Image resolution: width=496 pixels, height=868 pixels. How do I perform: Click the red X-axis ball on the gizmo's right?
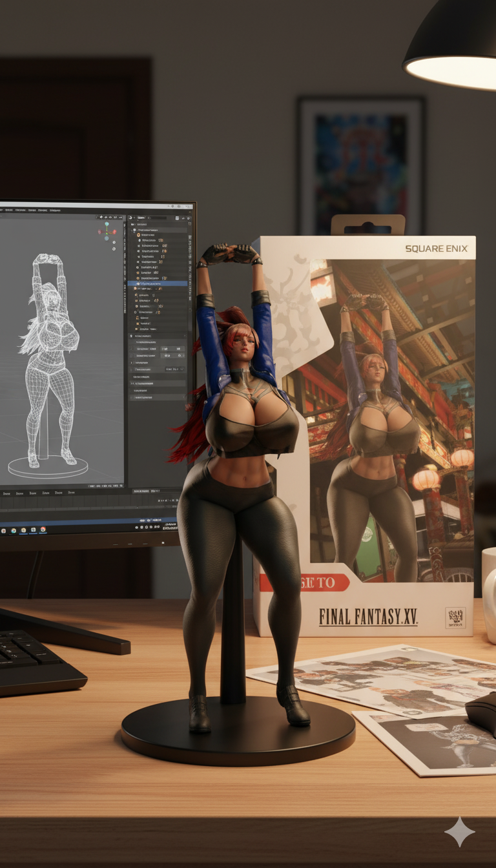pyautogui.click(x=114, y=232)
